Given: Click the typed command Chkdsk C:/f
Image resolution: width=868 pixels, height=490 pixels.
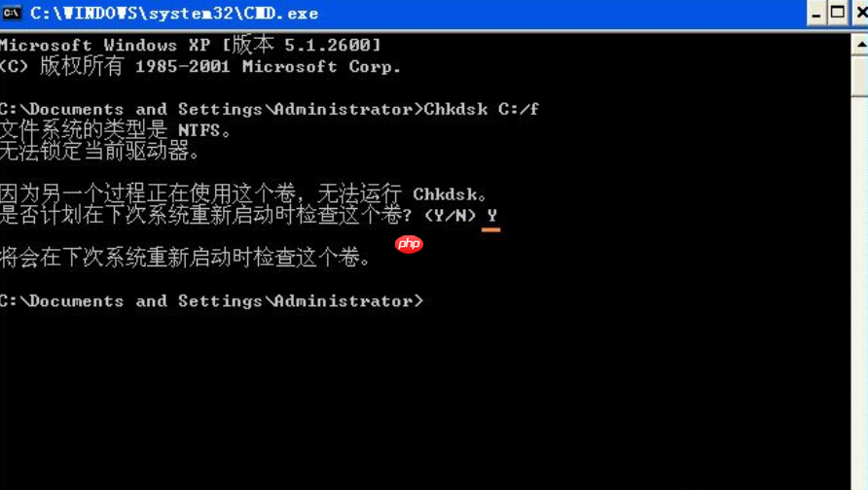Looking at the screenshot, I should click(481, 109).
